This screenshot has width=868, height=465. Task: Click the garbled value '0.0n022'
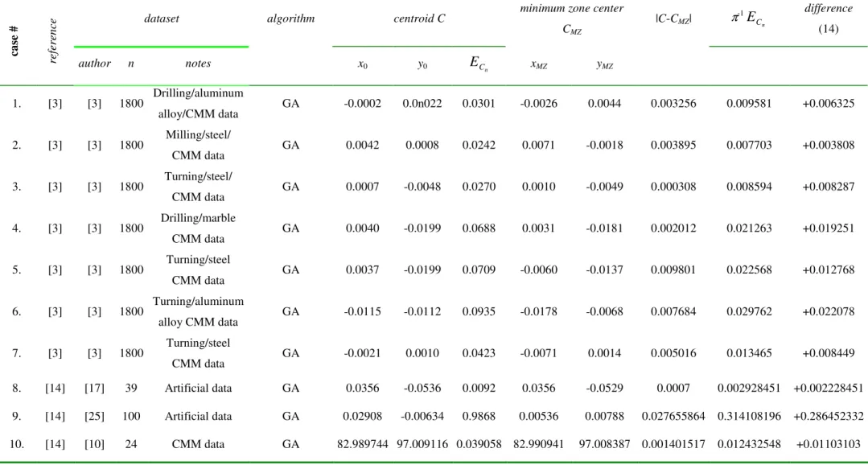coord(422,104)
